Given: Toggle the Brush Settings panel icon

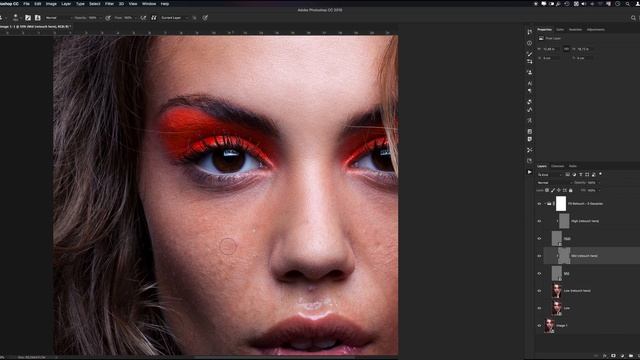Looking at the screenshot, I should pos(28,18).
